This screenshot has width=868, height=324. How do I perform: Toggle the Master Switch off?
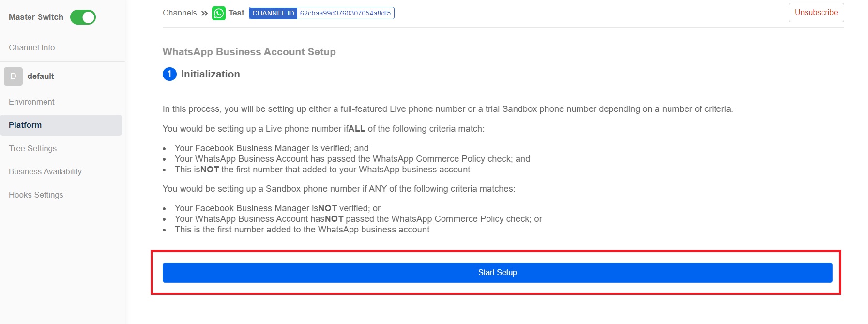click(83, 17)
